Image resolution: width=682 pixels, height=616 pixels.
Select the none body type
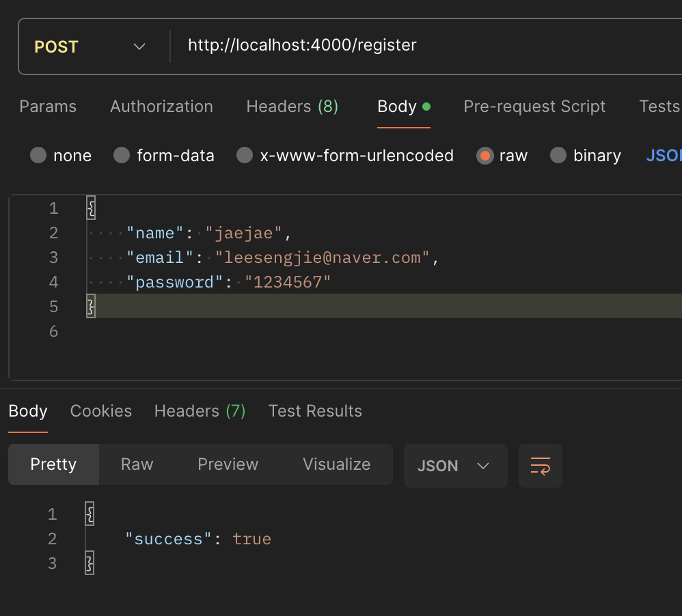pyautogui.click(x=60, y=155)
